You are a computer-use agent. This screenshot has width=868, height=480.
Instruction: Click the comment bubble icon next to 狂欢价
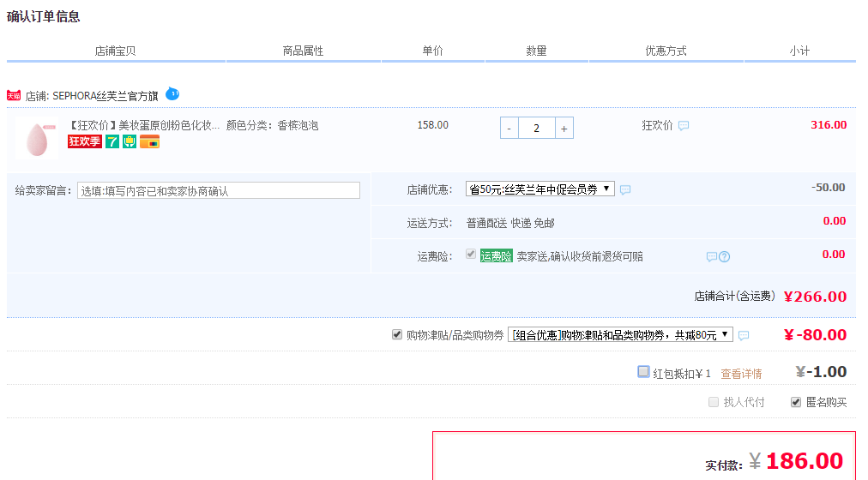tap(684, 126)
